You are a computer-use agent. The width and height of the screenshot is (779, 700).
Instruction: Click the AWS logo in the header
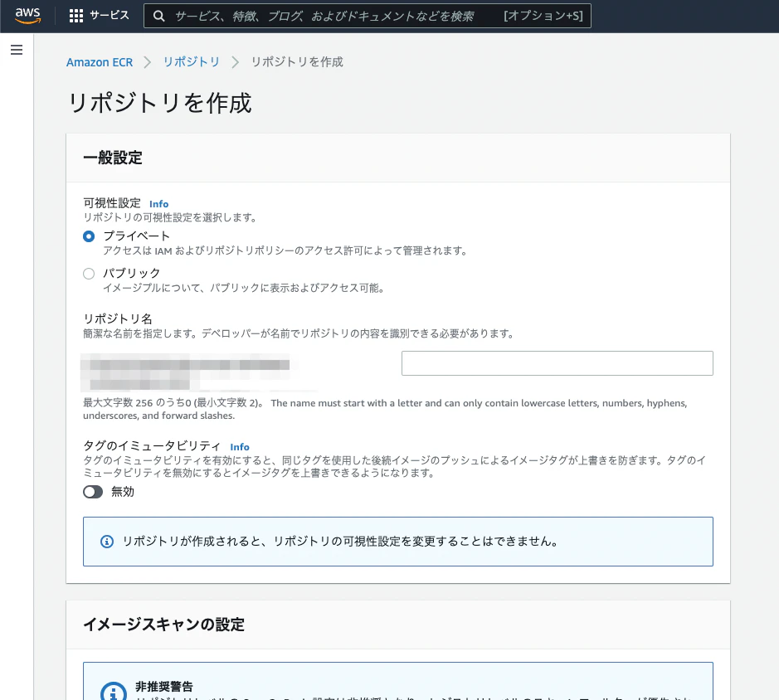point(28,16)
